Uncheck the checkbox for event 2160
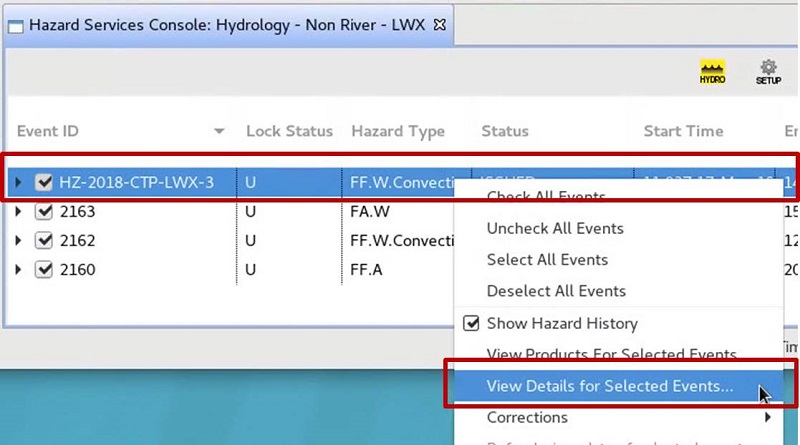This screenshot has width=800, height=445. [44, 269]
